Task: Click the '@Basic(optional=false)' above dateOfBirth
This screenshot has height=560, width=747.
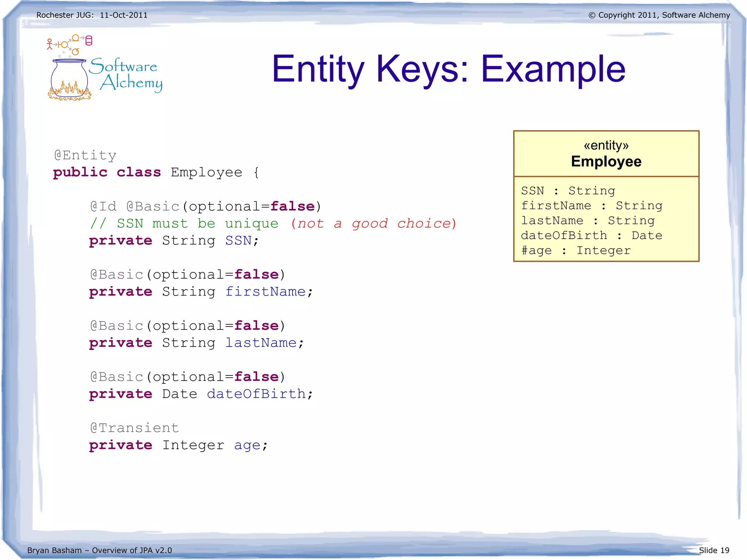Action: [x=187, y=377]
